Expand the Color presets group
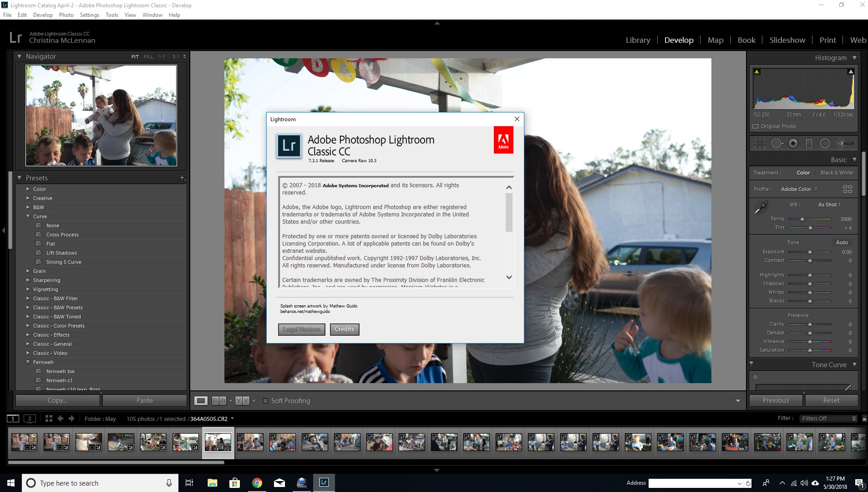Image resolution: width=868 pixels, height=492 pixels. click(x=28, y=189)
